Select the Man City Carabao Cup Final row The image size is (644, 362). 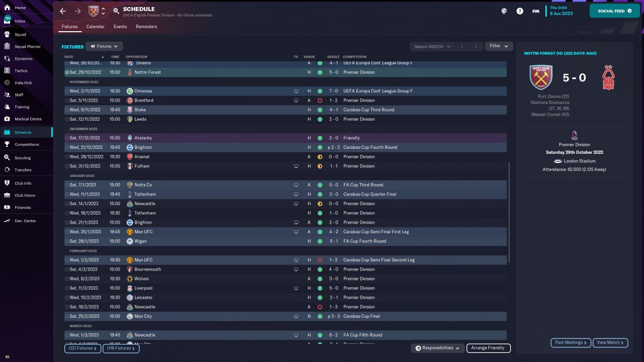[x=285, y=316]
